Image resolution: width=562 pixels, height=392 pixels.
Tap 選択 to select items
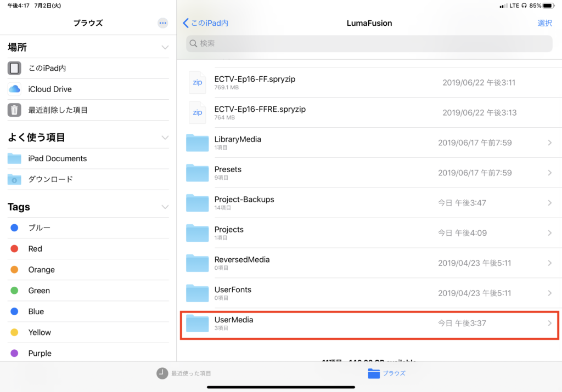pyautogui.click(x=544, y=23)
